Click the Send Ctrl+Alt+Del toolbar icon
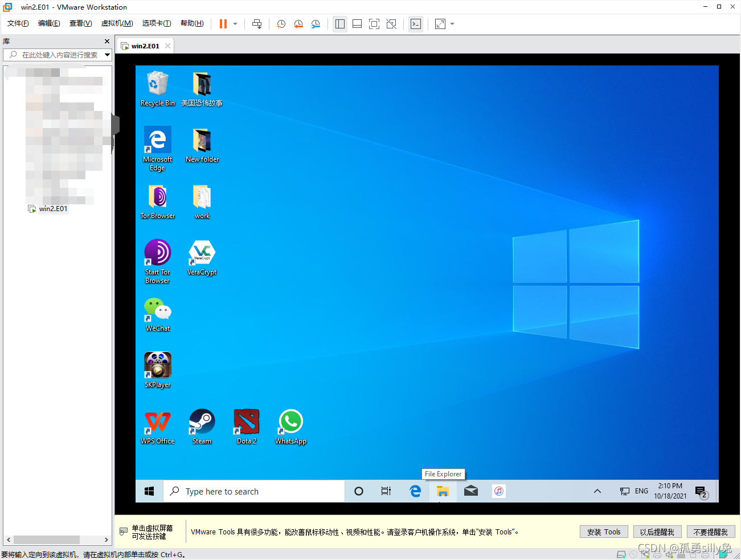 257,24
